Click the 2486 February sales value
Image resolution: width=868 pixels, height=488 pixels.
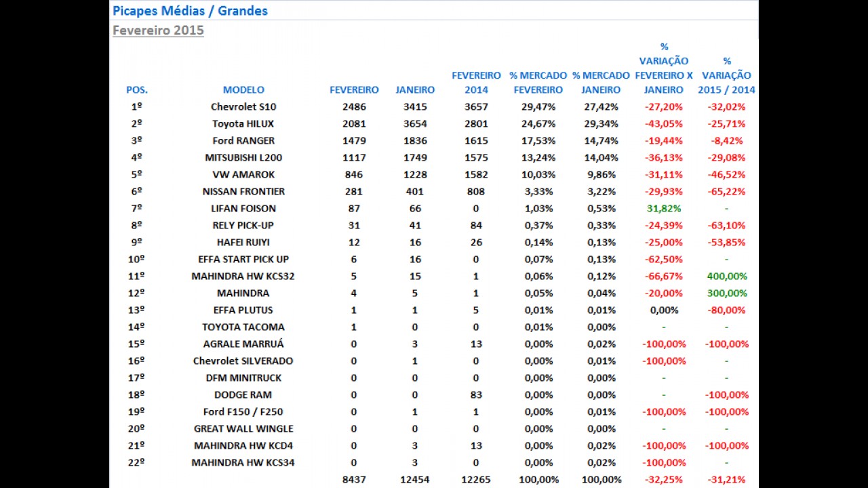pyautogui.click(x=354, y=106)
